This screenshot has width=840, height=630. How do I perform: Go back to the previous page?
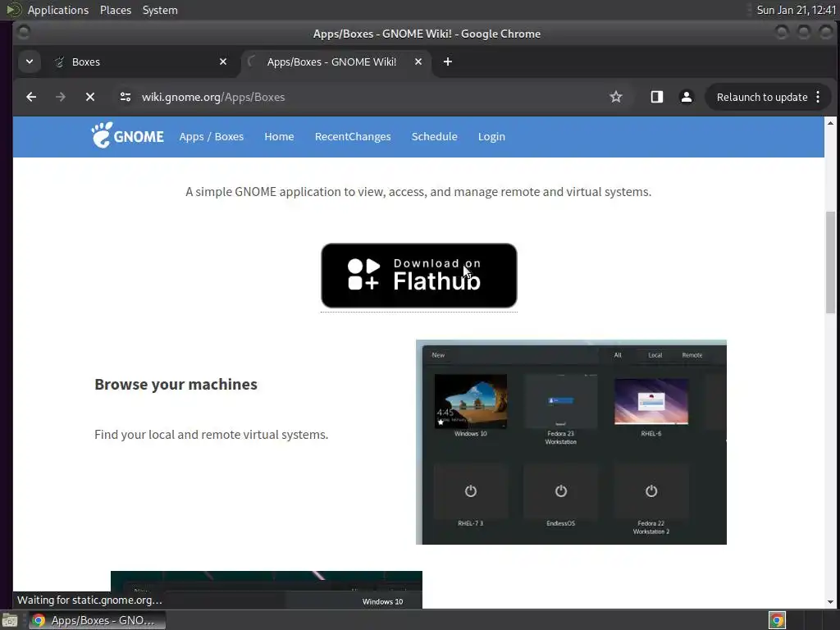[x=31, y=97]
